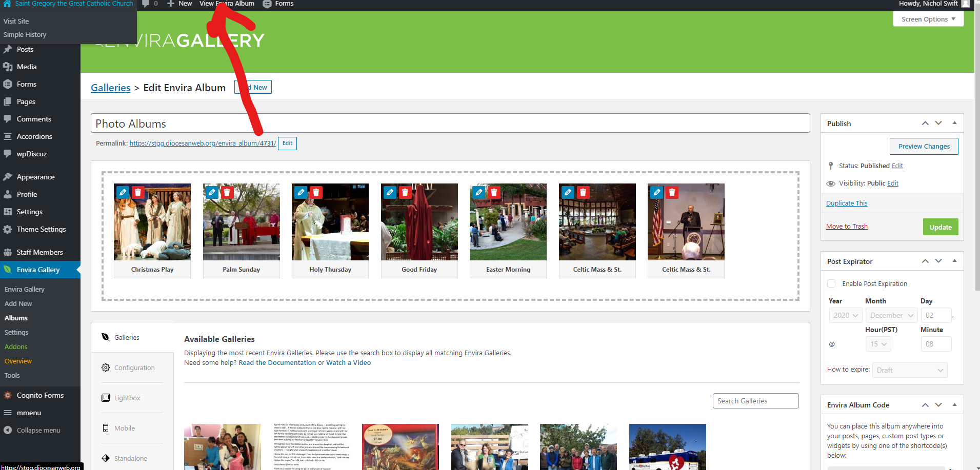The width and height of the screenshot is (980, 470).
Task: Click the pencil icon on Easter Morning
Action: coord(479,192)
